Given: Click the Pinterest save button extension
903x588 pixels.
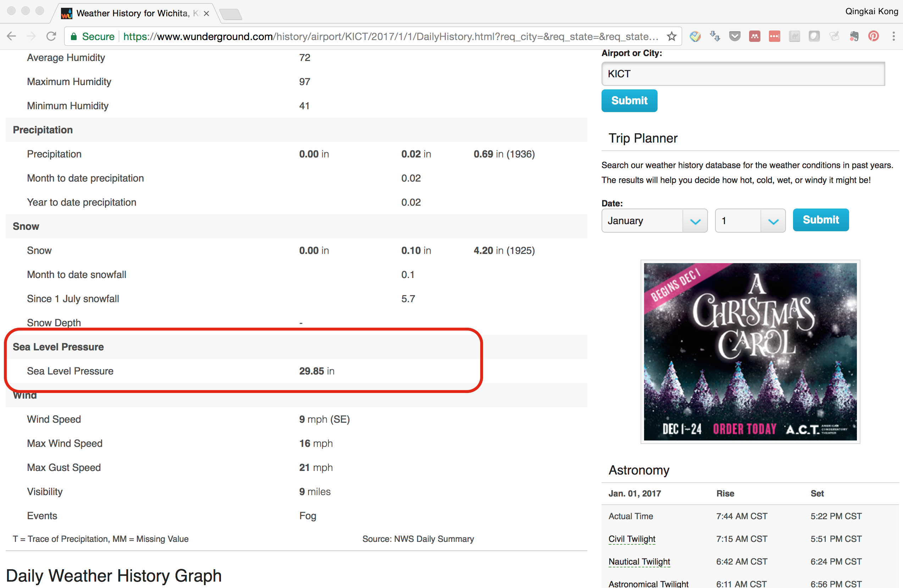Looking at the screenshot, I should tap(874, 37).
